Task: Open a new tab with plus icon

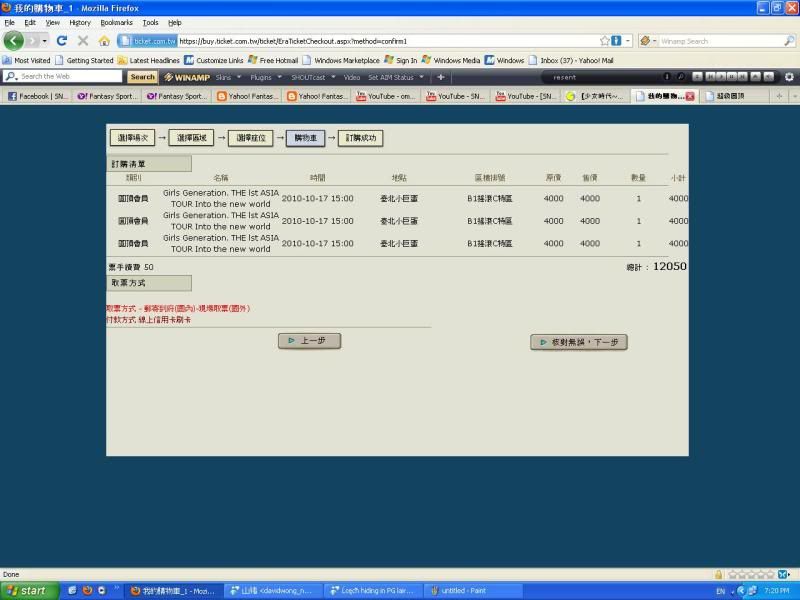Action: [779, 96]
